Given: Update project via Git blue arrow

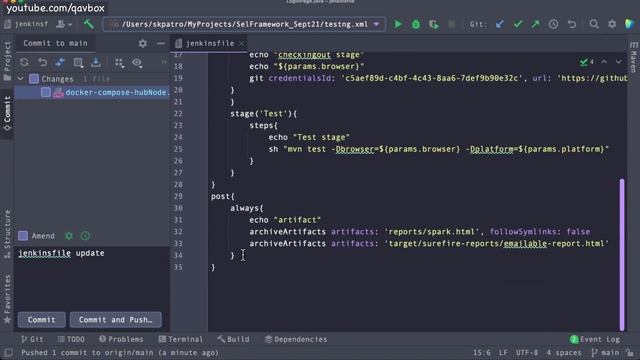Looking at the screenshot, I should point(500,24).
